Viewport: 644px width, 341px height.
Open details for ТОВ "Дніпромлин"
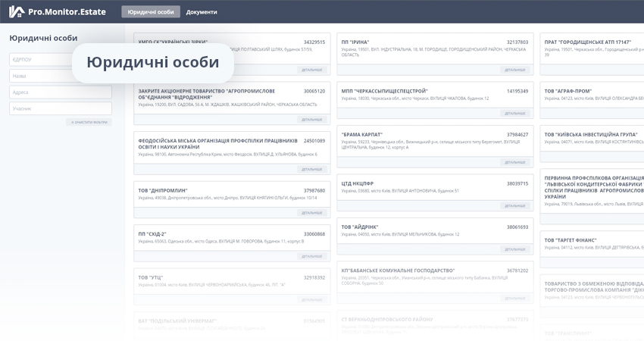312,213
